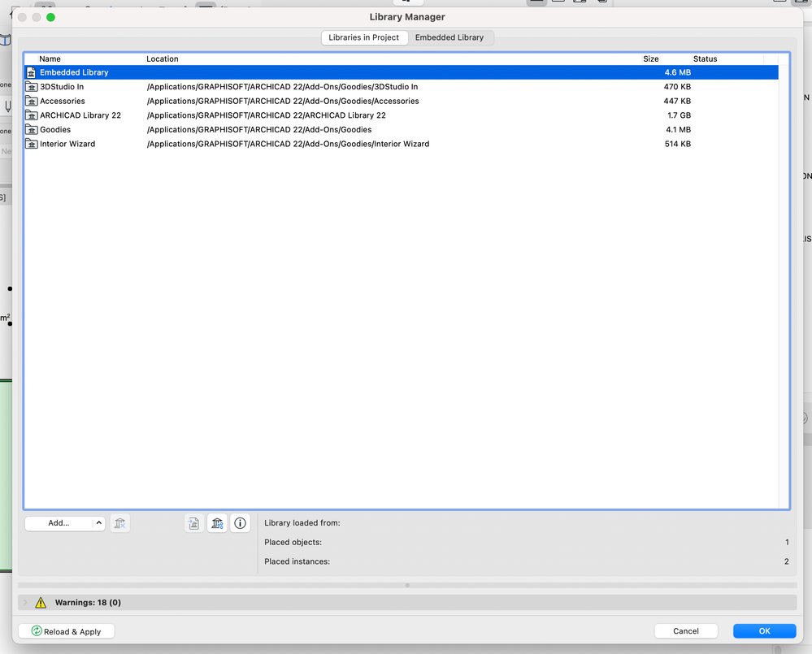This screenshot has height=654, width=812.
Task: Open the Add button dropdown arrow
Action: [99, 523]
